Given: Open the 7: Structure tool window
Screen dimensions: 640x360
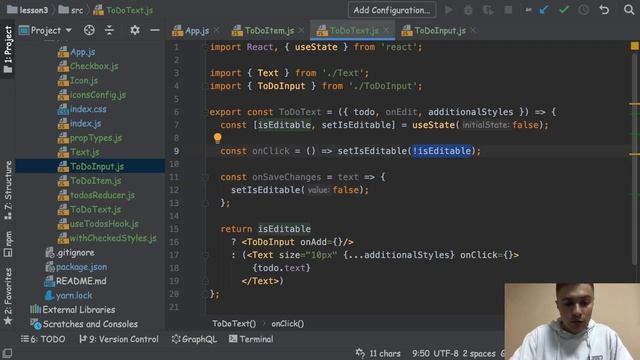Looking at the screenshot, I should (8, 190).
